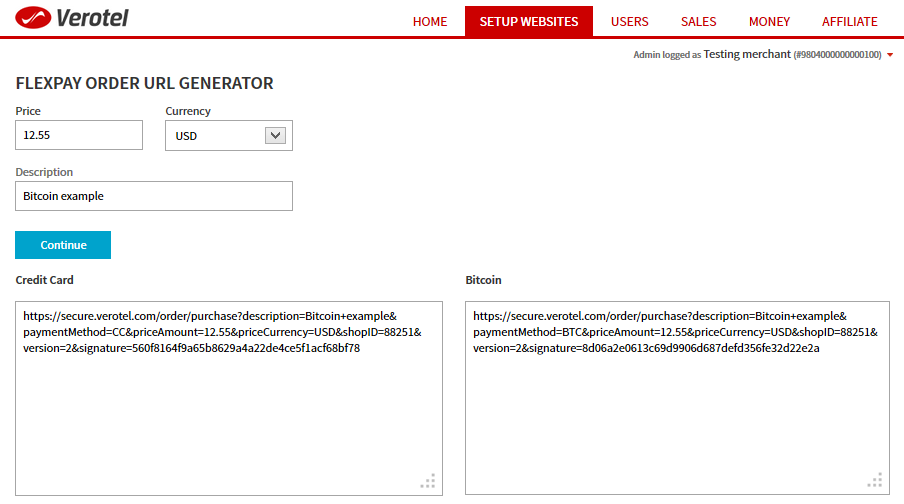
Task: Click the Admin logged as text
Action: click(x=667, y=55)
